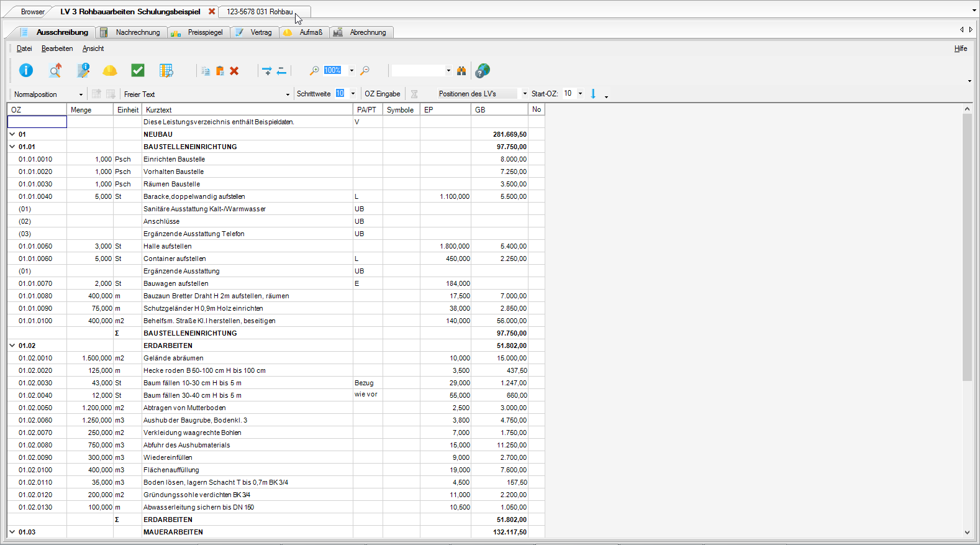Switch to the Nachrechnung tab
Image resolution: width=980 pixels, height=545 pixels.
[131, 32]
